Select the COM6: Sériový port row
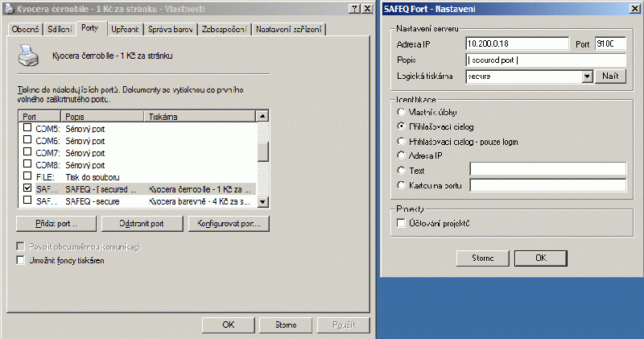 [138, 141]
